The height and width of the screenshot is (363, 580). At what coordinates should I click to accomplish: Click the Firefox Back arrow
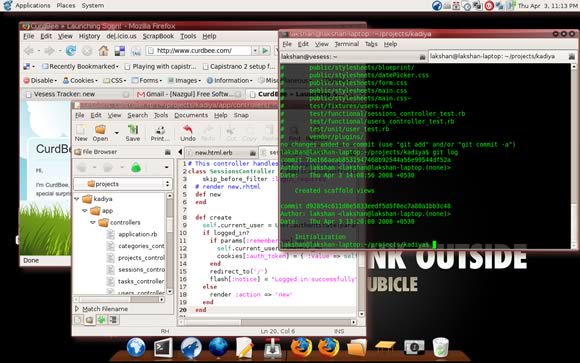(28, 51)
